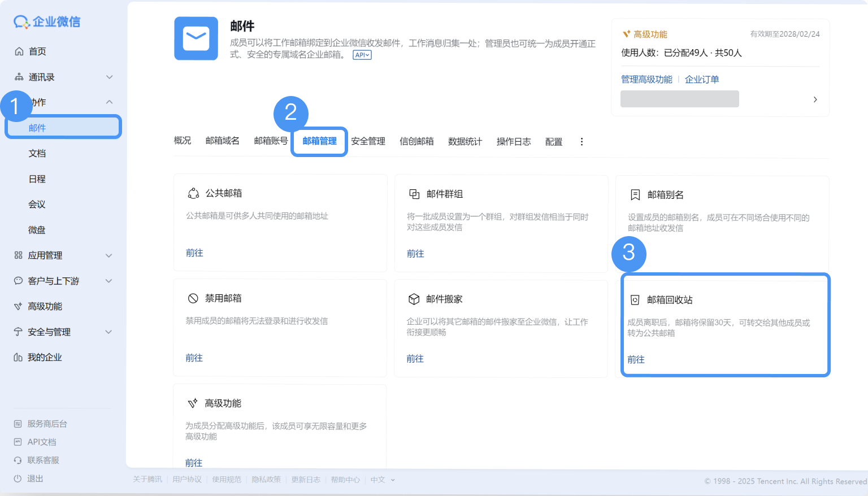Click 前往 under 邮件群组

[x=415, y=254]
